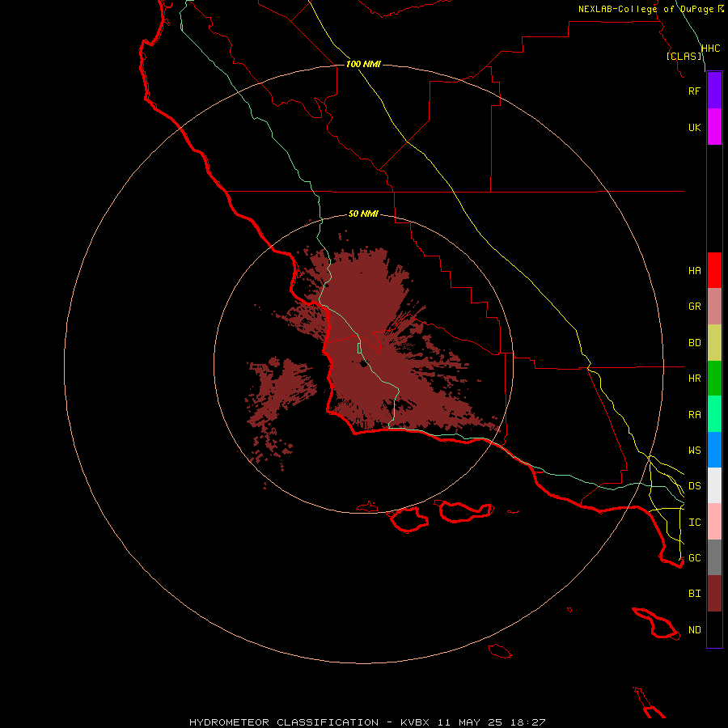The width and height of the screenshot is (728, 728).
Task: Click the BD legend label
Action: [695, 343]
